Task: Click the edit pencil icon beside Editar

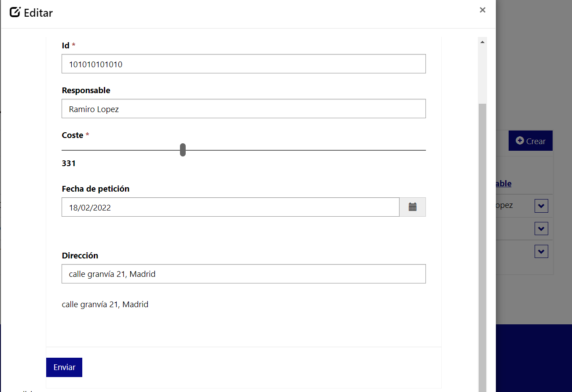Action: (x=15, y=12)
